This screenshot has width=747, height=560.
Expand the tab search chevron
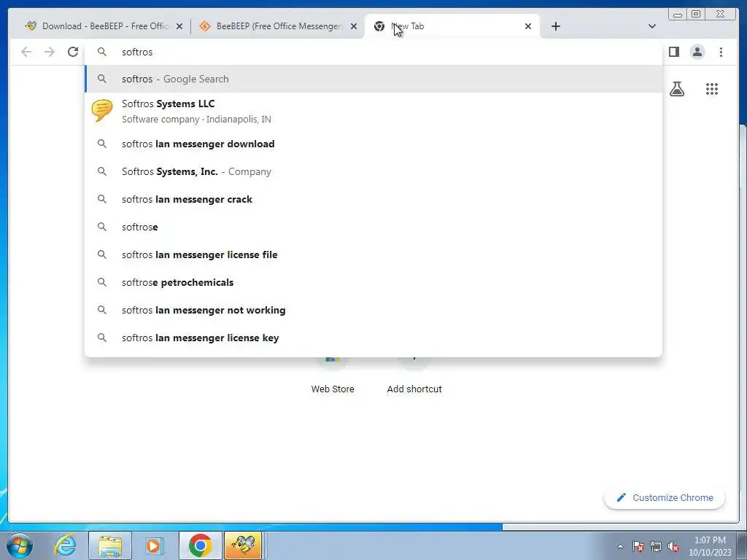pyautogui.click(x=652, y=26)
